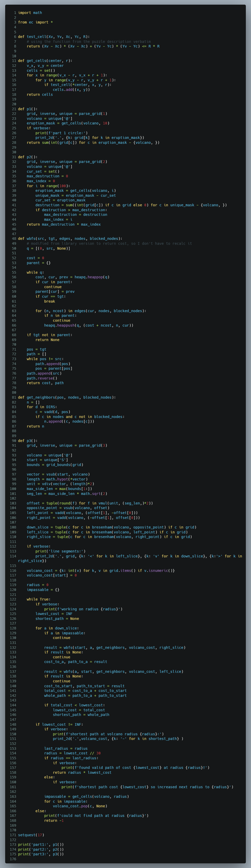
Task: Click the 'def p2():' definition
Action: click(x=28, y=157)
